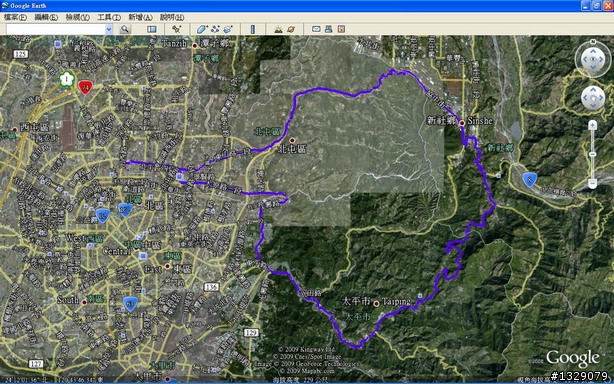This screenshot has width=614, height=384.
Task: Click look-left arrow on the eye joystick
Action: click(585, 59)
